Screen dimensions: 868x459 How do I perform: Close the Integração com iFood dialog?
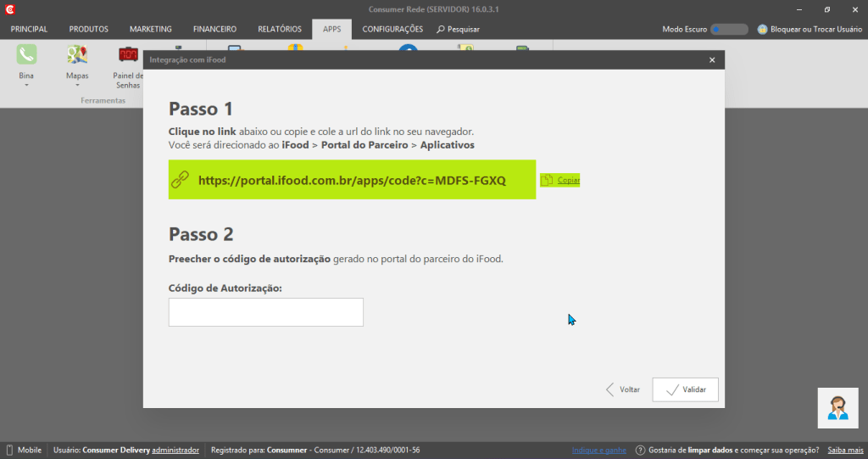pyautogui.click(x=712, y=60)
